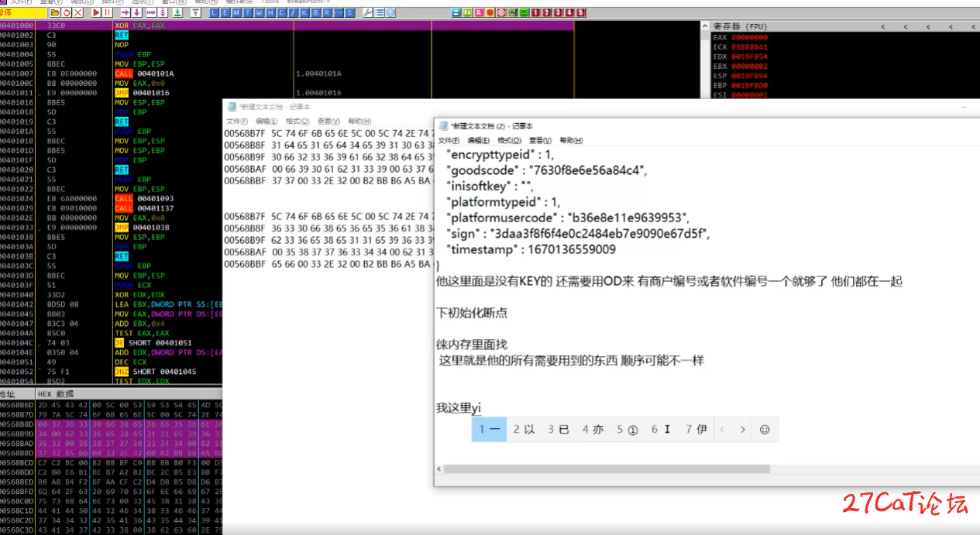This screenshot has width=980, height=535.
Task: Open IME emoji smiley panel
Action: coord(765,429)
